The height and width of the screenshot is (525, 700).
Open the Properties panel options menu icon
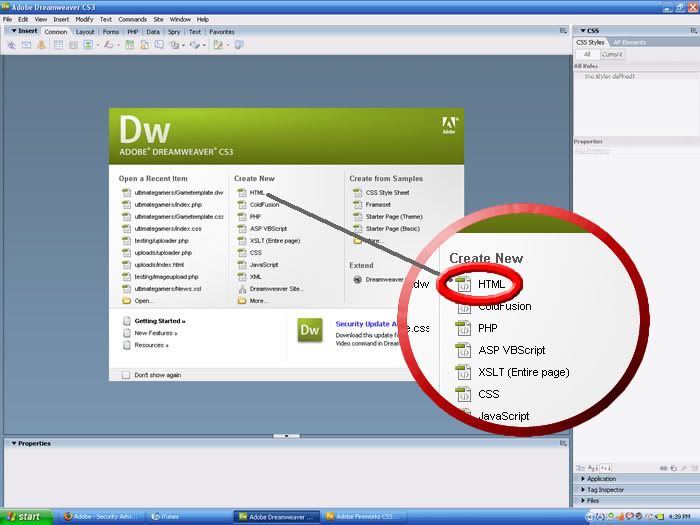coord(563,443)
